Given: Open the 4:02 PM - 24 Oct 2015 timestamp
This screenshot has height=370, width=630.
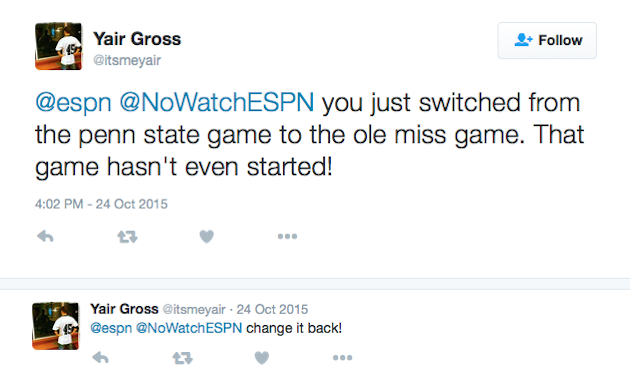Looking at the screenshot, I should pyautogui.click(x=101, y=204).
